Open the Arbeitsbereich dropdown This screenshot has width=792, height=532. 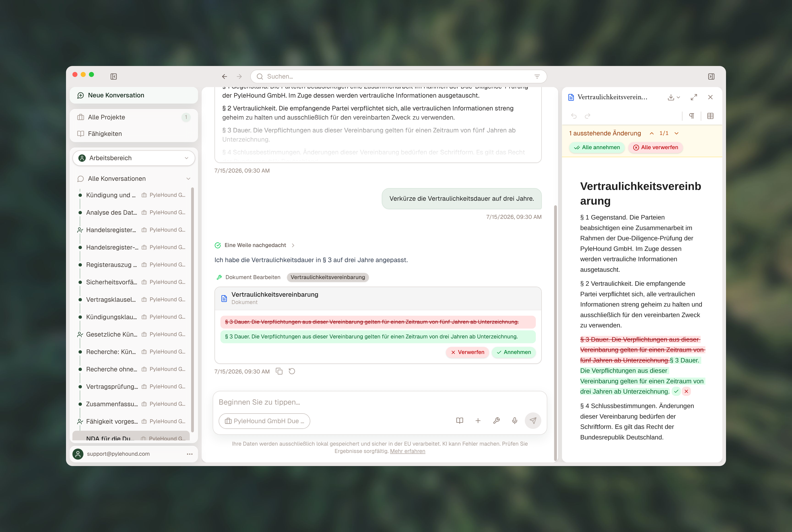pos(134,158)
